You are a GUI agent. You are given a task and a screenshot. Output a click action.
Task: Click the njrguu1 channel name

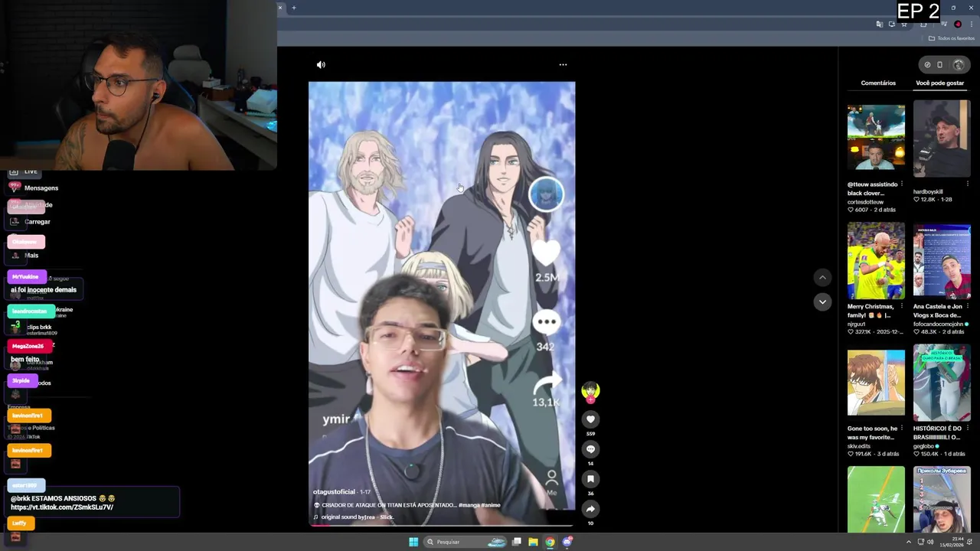point(857,324)
